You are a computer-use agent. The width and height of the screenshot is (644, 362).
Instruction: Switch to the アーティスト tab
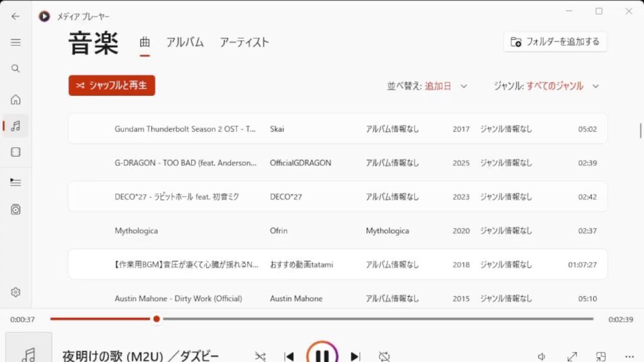click(244, 42)
